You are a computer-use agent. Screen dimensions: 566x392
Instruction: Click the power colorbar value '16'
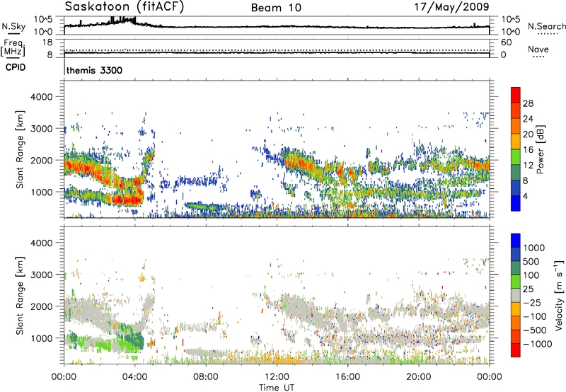[x=528, y=150]
